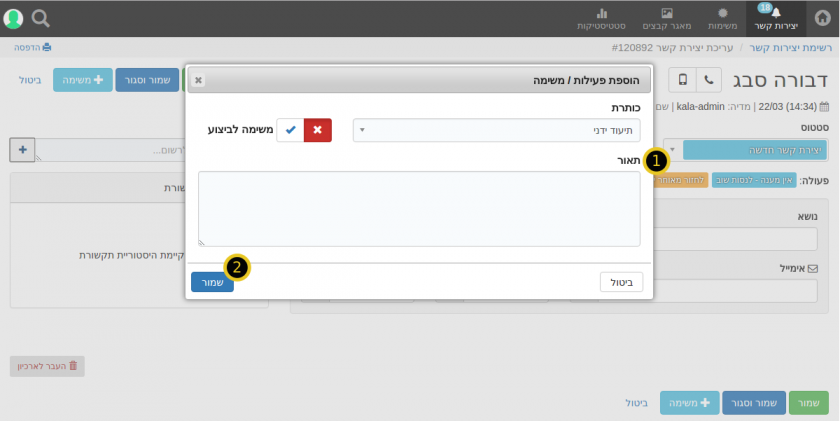
Task: Click the אימייל input field
Action: click(x=737, y=291)
